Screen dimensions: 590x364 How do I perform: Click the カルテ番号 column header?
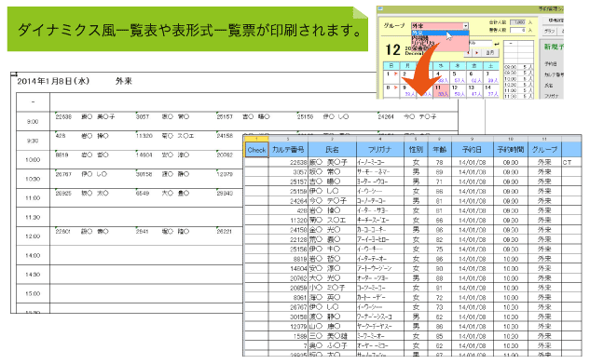pos(288,150)
